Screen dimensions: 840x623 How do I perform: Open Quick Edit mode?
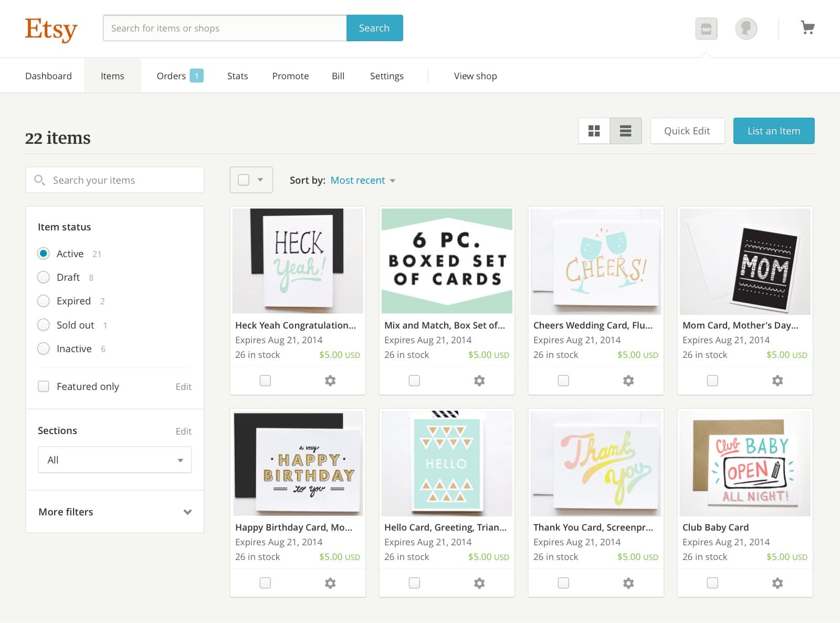[x=688, y=131]
